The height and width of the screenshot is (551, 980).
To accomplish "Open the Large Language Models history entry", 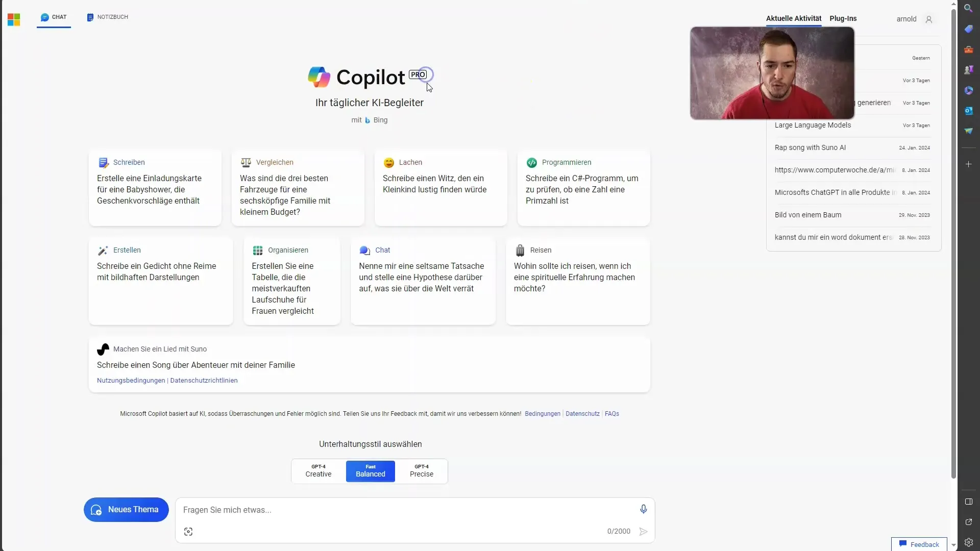I will [x=813, y=124].
